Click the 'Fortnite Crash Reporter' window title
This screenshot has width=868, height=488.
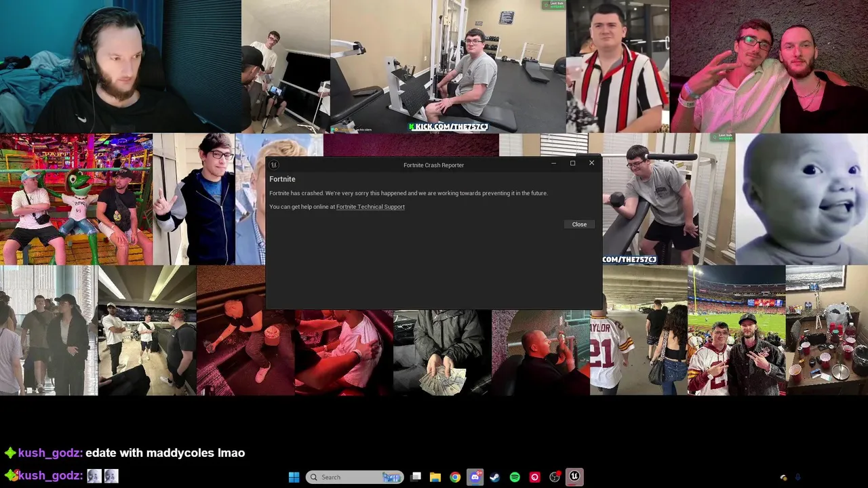(x=433, y=165)
